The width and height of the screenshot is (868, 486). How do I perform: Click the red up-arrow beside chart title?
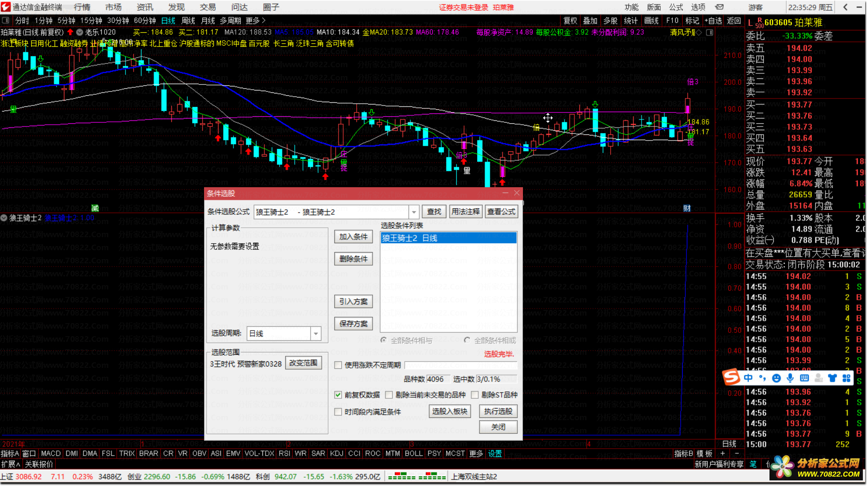70,32
